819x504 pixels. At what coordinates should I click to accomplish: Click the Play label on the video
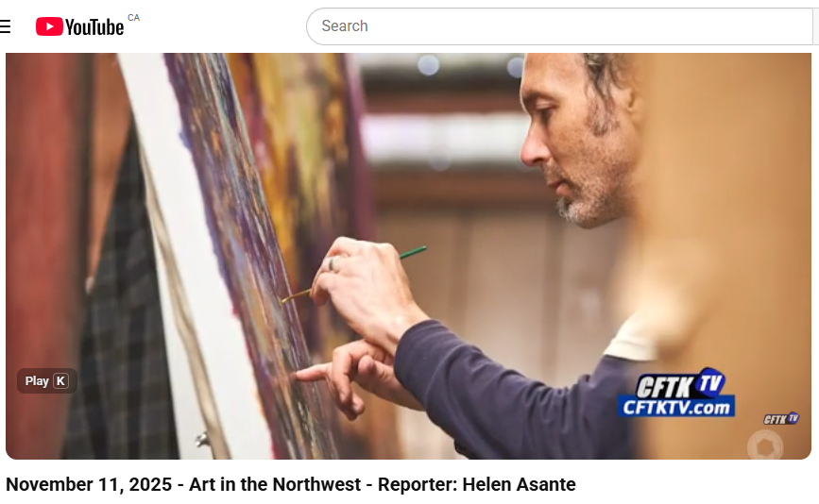(x=37, y=381)
